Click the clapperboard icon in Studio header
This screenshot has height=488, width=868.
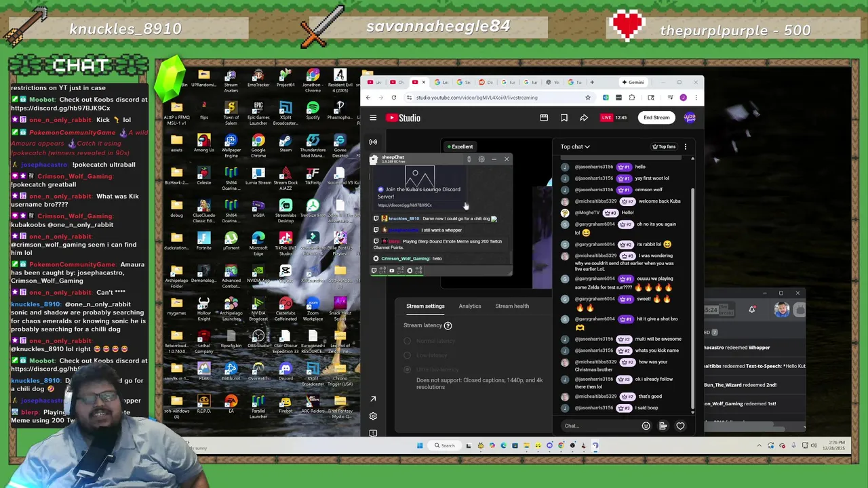point(544,118)
